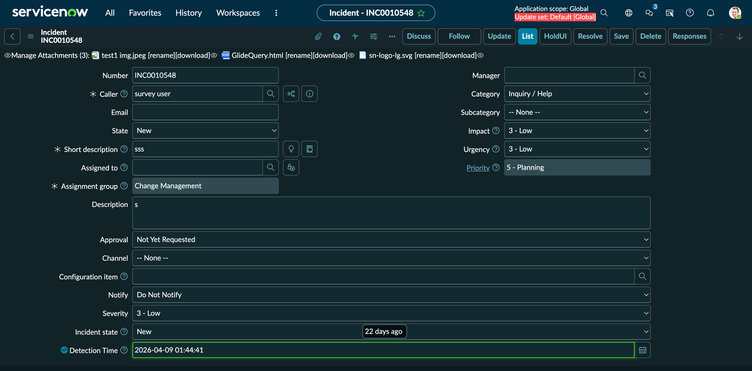This screenshot has height=371, width=752.
Task: Open the Incident state dropdown
Action: click(391, 331)
